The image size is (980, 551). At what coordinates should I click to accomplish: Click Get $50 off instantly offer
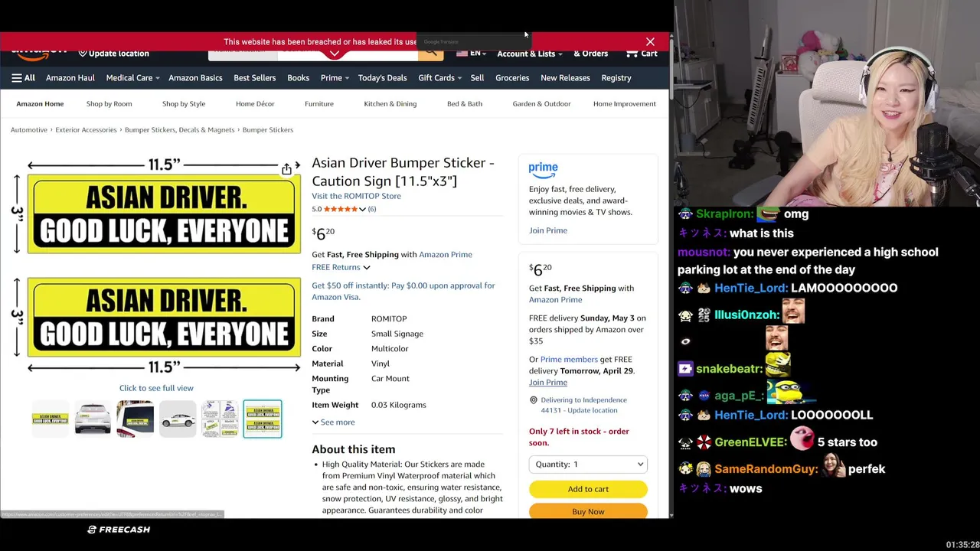403,291
